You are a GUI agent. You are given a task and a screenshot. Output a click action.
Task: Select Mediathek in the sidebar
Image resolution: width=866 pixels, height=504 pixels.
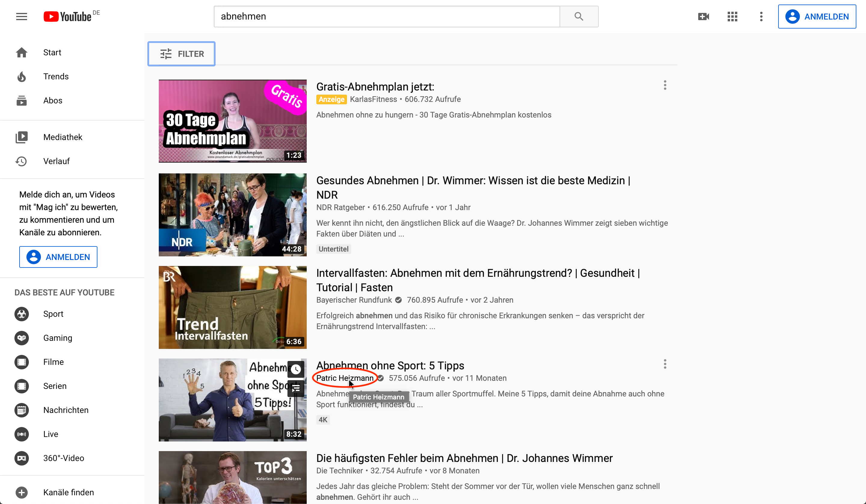click(63, 137)
